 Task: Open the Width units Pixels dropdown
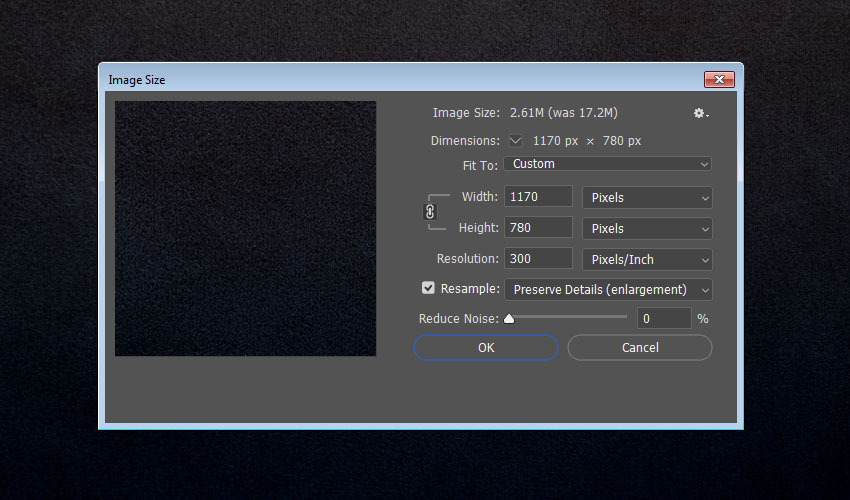(647, 197)
